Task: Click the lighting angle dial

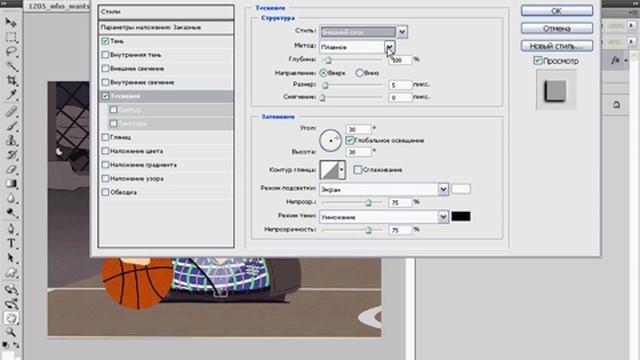Action: (x=330, y=141)
